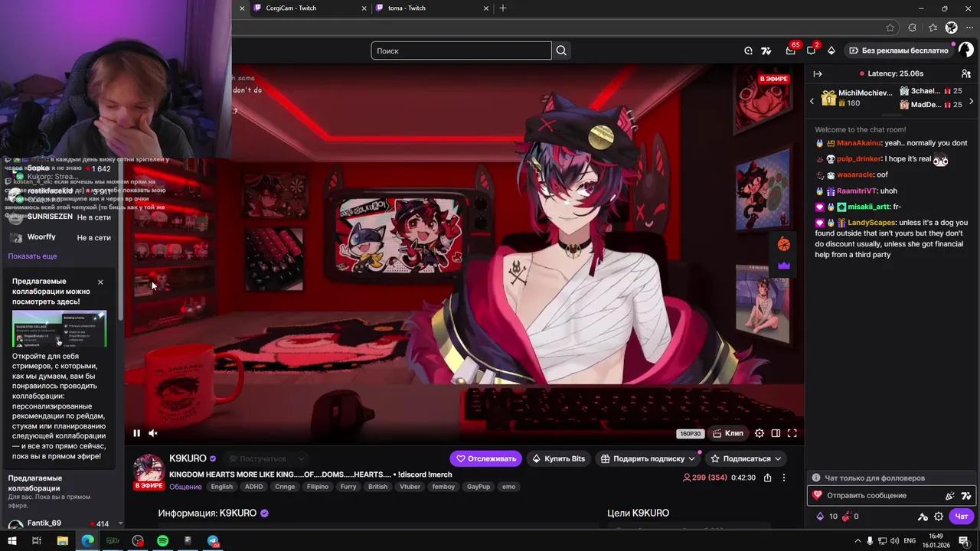
Task: Follow K9KURO using the Отслеживать button
Action: point(485,458)
